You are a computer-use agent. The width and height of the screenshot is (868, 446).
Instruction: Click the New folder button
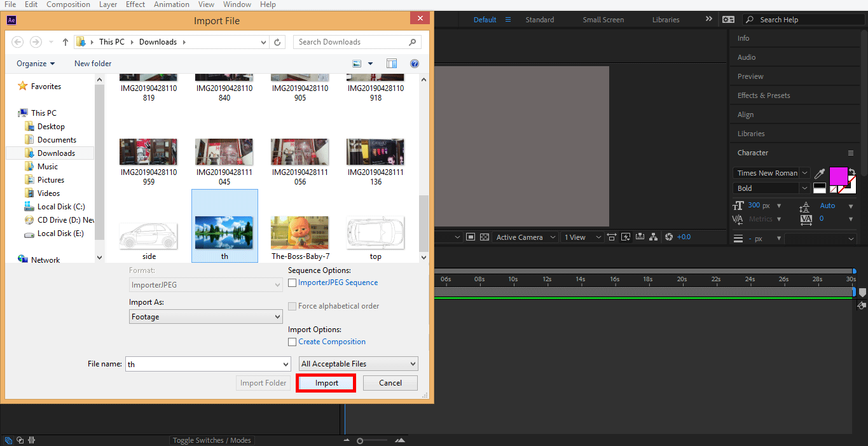(92, 63)
